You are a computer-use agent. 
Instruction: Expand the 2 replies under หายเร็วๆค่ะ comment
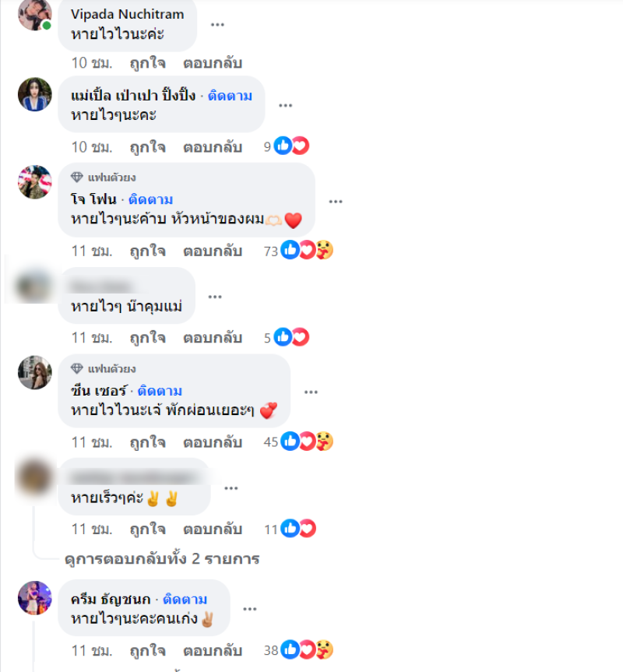162,559
